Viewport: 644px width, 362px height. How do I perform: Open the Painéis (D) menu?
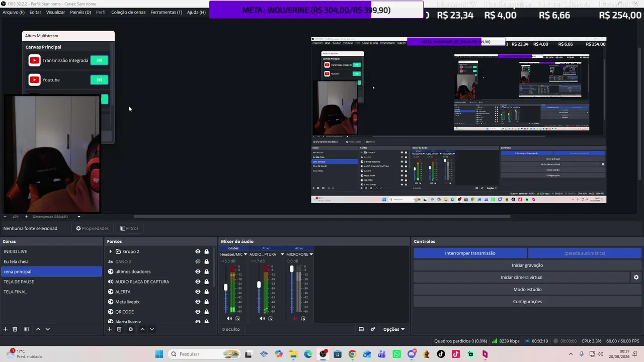[80, 12]
